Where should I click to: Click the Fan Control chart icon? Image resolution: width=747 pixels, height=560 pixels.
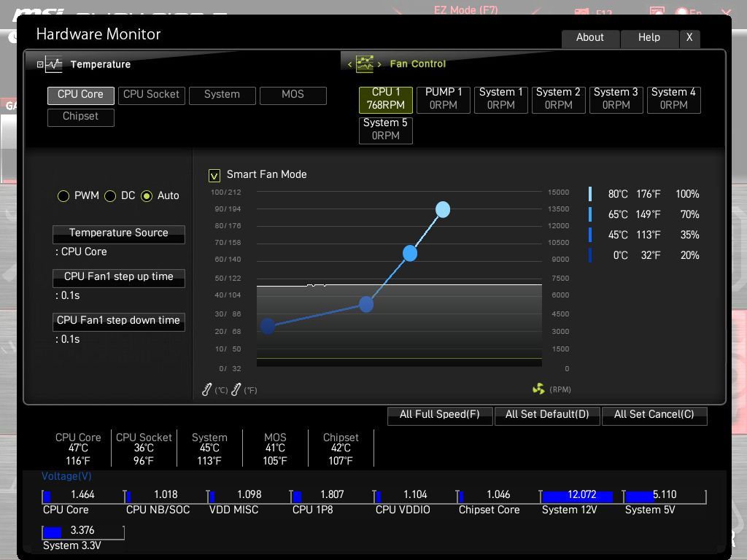[365, 64]
